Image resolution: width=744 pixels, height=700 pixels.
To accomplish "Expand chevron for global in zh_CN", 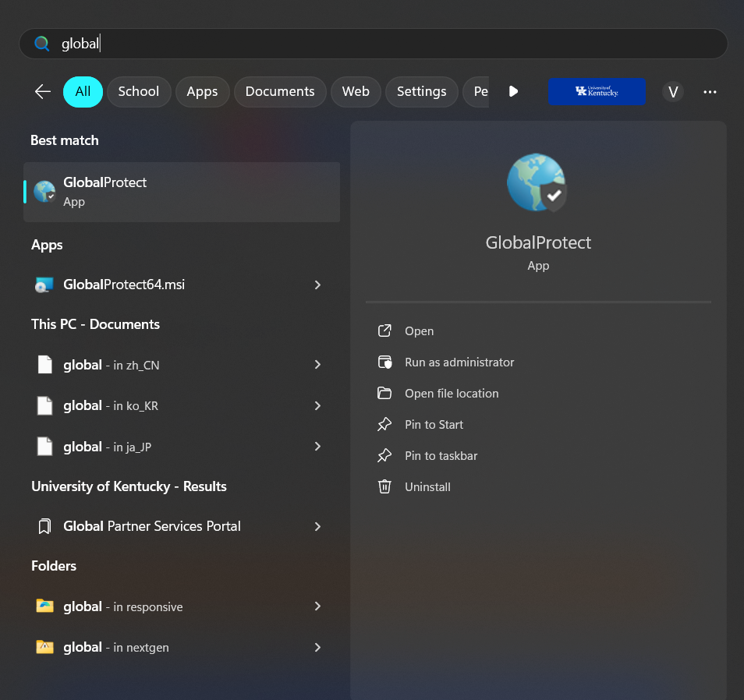I will tap(317, 365).
